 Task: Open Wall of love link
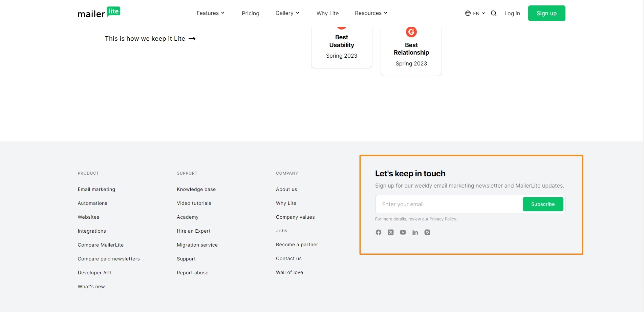coord(289,272)
